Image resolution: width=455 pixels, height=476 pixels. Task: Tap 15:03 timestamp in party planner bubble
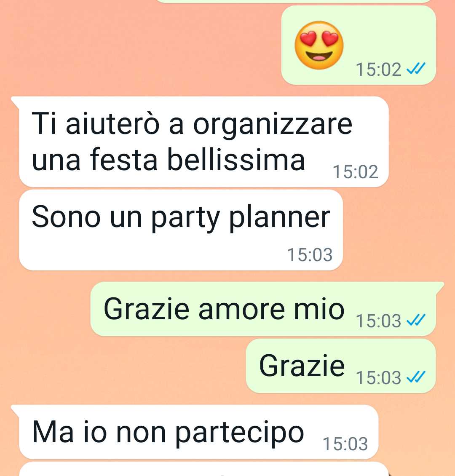[310, 255]
